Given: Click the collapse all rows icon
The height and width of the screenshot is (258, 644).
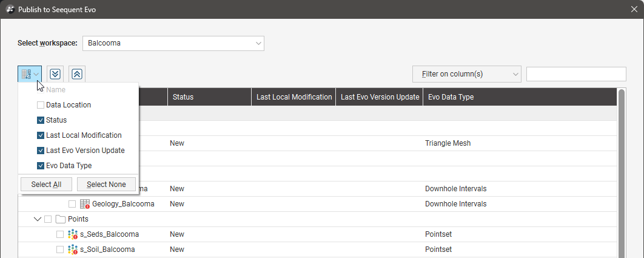Looking at the screenshot, I should click(x=77, y=74).
